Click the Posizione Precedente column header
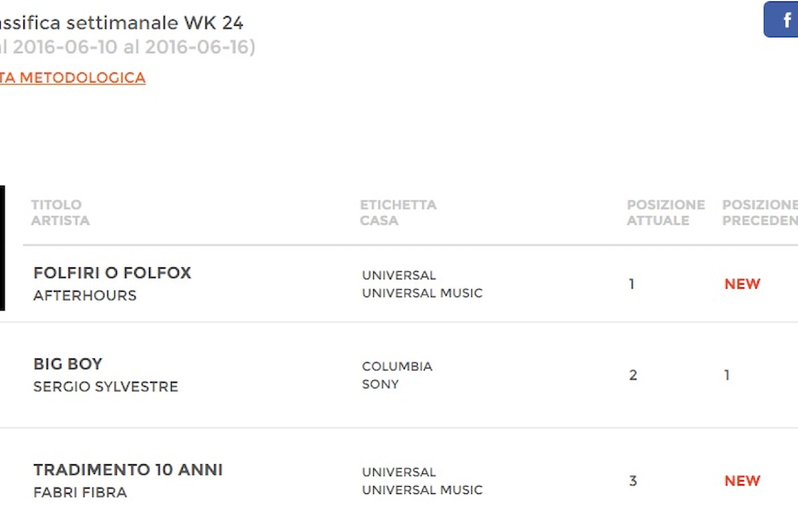 point(760,212)
